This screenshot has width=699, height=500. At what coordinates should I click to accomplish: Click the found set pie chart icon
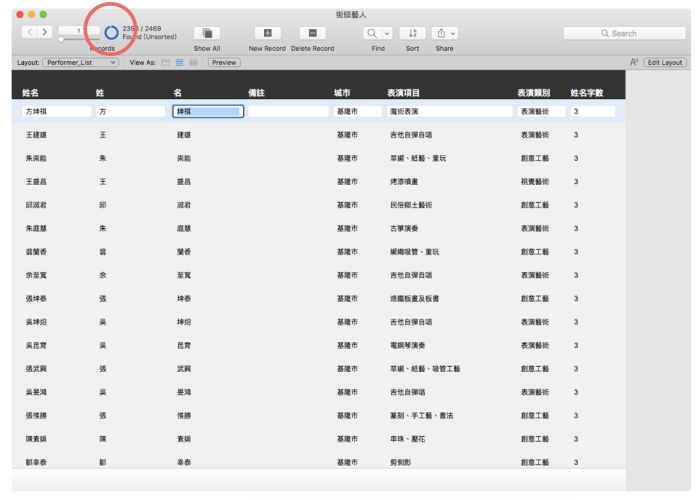(x=111, y=33)
